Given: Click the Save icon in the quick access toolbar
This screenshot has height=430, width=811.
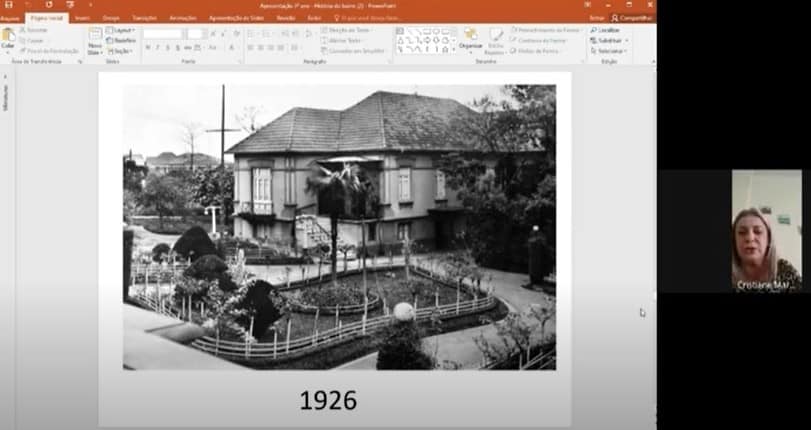Looking at the screenshot, I should pos(8,5).
